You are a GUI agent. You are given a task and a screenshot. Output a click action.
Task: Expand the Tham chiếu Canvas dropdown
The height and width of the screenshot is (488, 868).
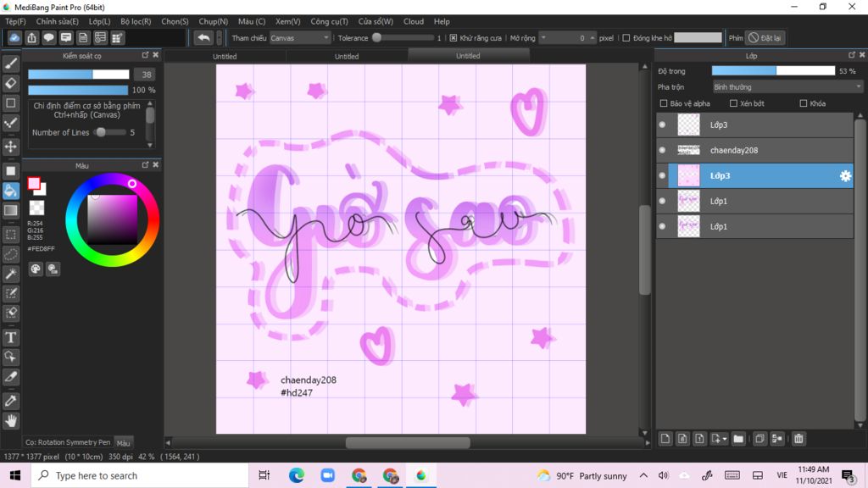pos(300,38)
